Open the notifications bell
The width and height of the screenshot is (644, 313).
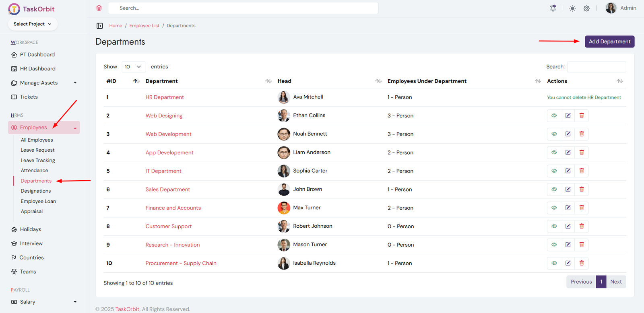553,8
